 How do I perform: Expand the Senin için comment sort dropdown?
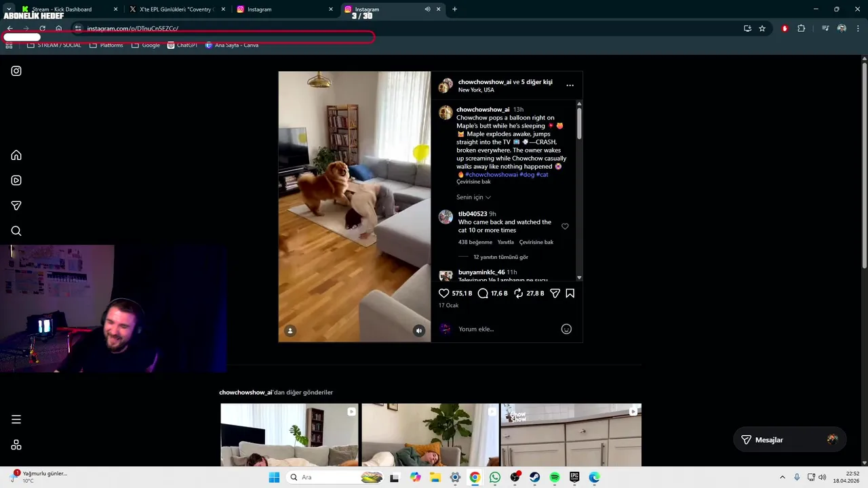473,197
